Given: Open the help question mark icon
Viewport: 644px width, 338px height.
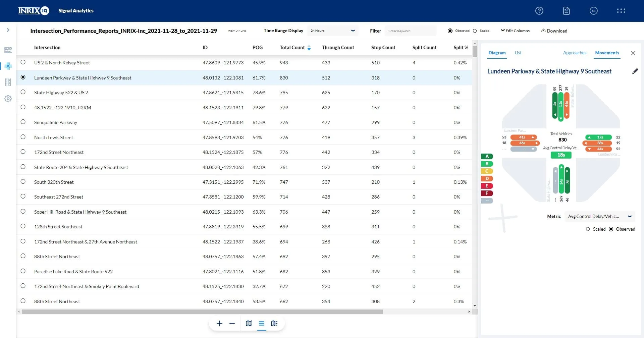Looking at the screenshot, I should (539, 11).
